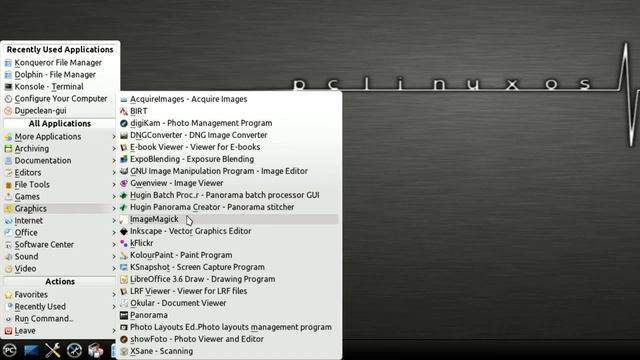This screenshot has width=640, height=360.
Task: Launch ImageMagick from the Graphics menu
Action: click(x=229, y=219)
